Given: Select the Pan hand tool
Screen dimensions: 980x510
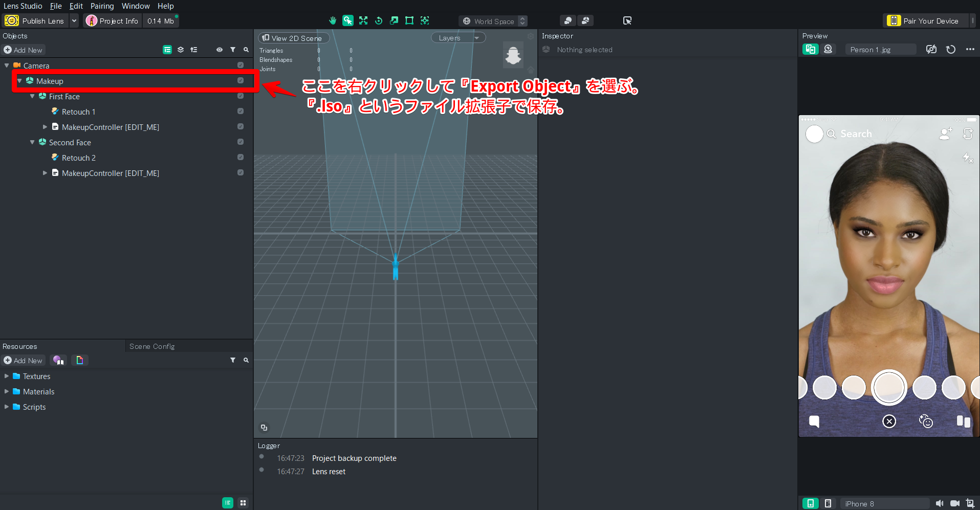Looking at the screenshot, I should coord(333,20).
